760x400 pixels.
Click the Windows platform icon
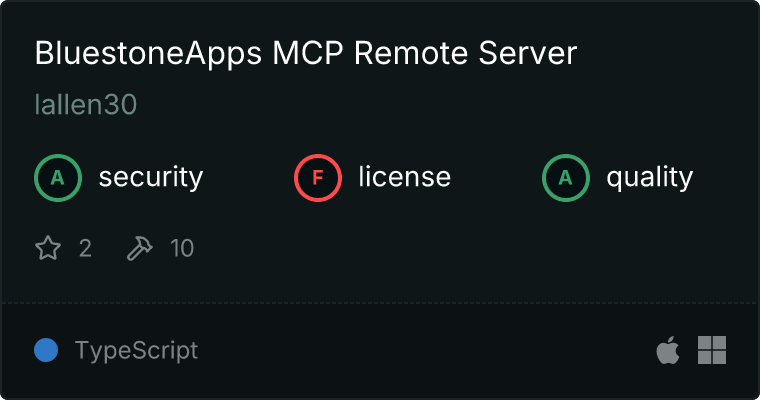[711, 350]
